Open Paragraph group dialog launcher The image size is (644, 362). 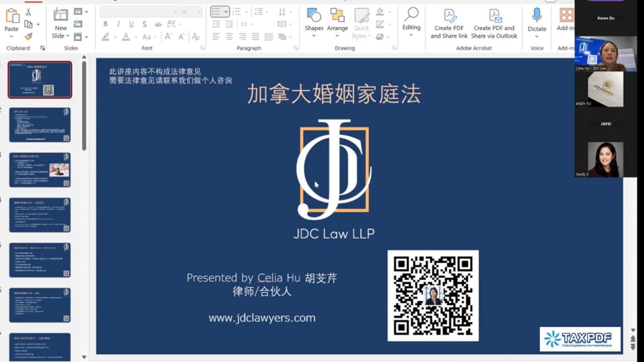[x=296, y=48]
